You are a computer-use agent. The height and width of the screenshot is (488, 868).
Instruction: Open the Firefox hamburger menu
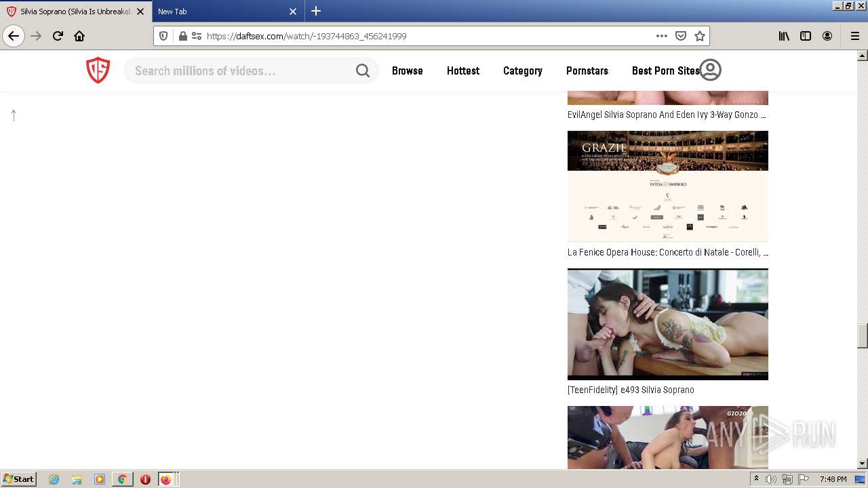coord(854,36)
